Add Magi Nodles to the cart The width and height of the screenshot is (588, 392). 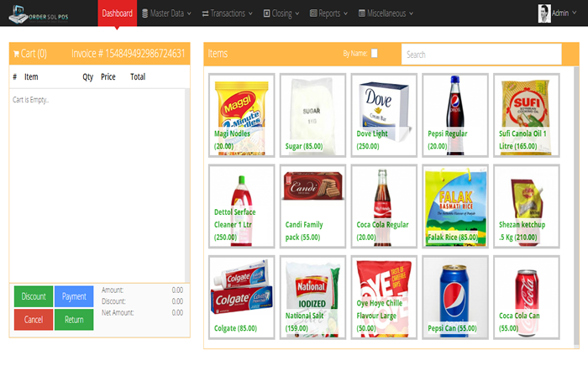click(242, 115)
